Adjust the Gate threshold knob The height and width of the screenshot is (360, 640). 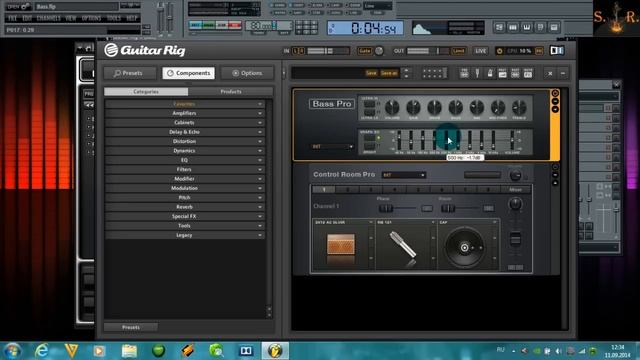[379, 51]
